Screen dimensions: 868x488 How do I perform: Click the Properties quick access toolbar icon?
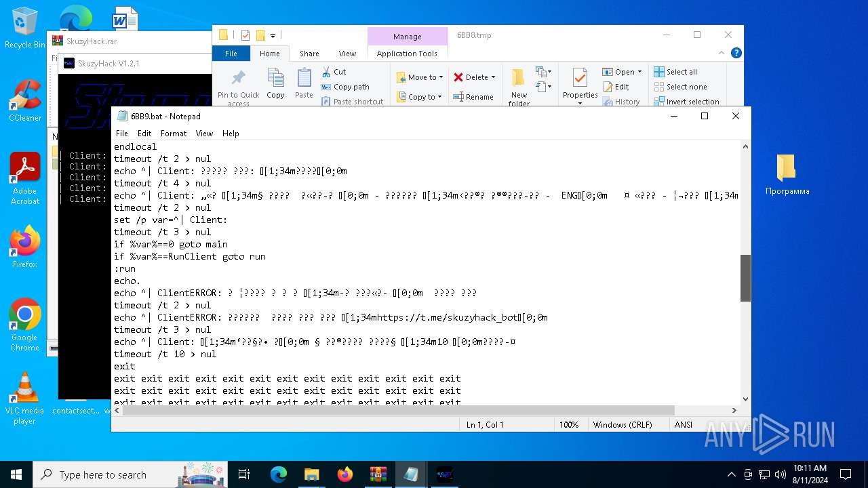point(245,35)
